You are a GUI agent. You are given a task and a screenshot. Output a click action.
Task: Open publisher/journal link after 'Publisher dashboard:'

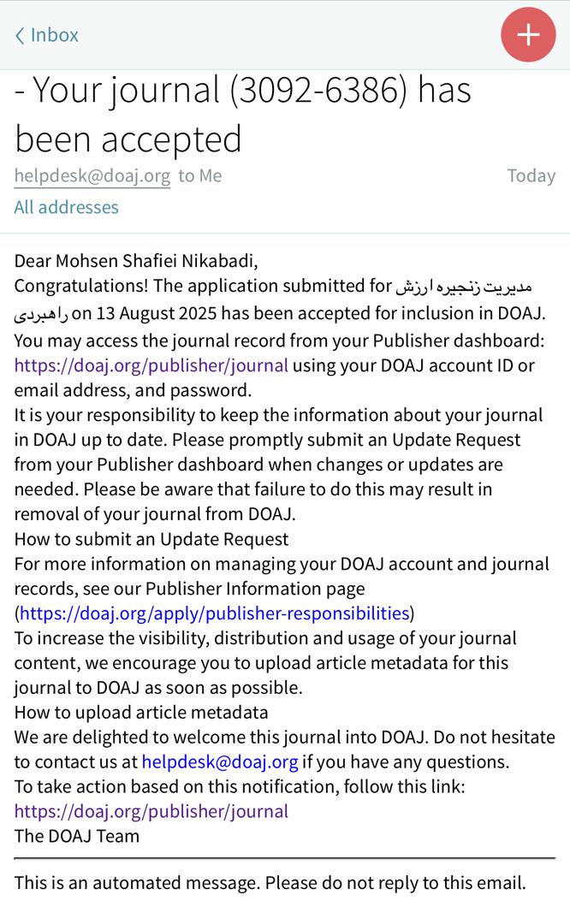[x=151, y=365]
